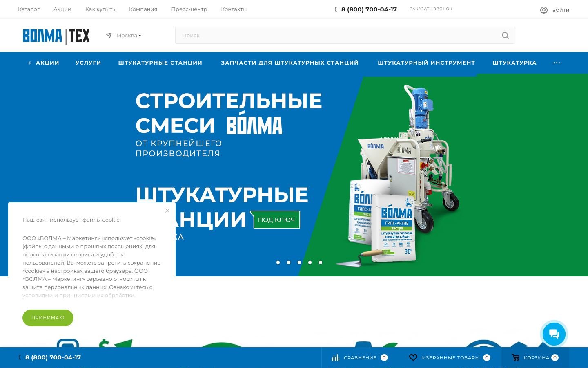Screen dimensions: 588x368
Task: Open ИЗБРАННЫЕ ТОВАРЫ in the bottom bar
Action: pyautogui.click(x=450, y=358)
